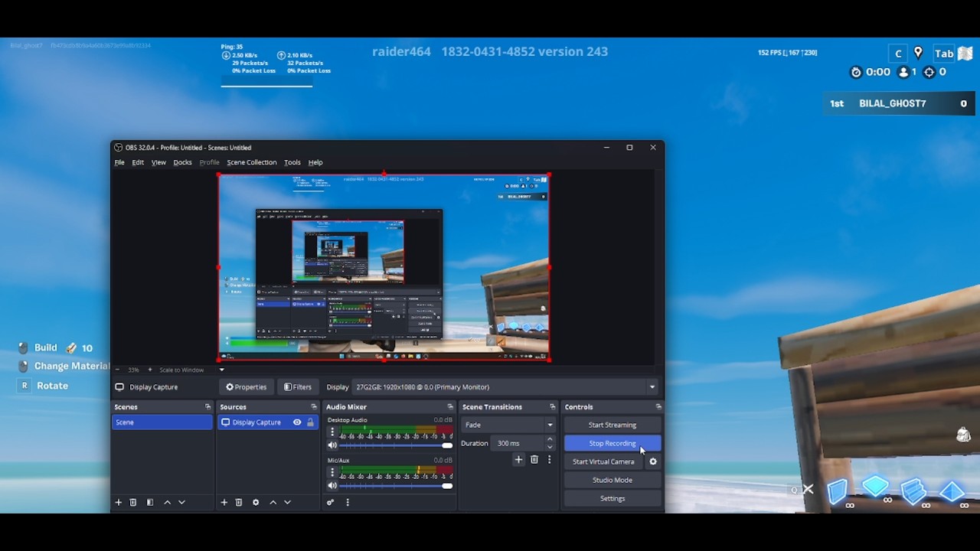Click the map marker icon in game HUD
This screenshot has width=980, height=551.
918,53
